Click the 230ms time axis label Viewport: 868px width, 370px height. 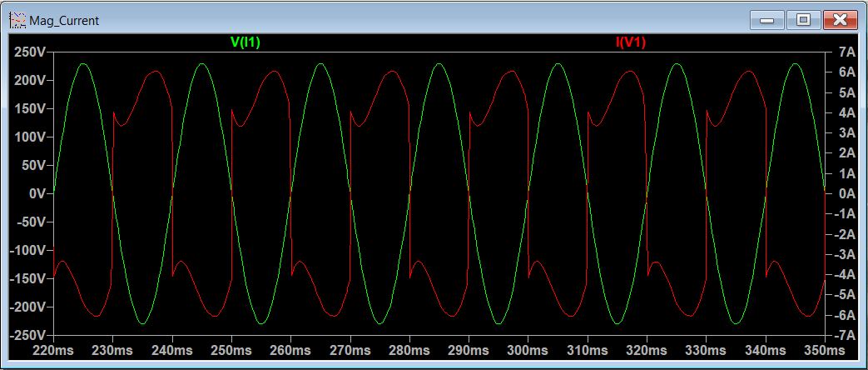point(113,351)
